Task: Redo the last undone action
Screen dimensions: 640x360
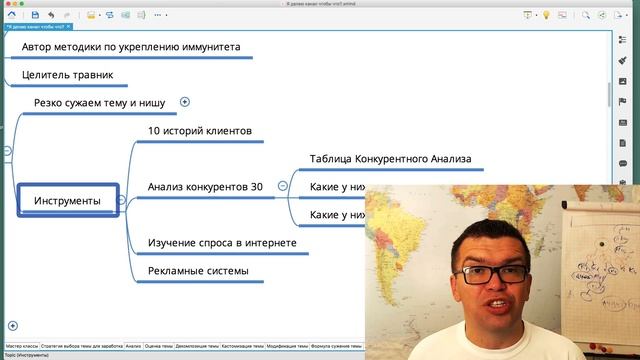Action: click(67, 15)
